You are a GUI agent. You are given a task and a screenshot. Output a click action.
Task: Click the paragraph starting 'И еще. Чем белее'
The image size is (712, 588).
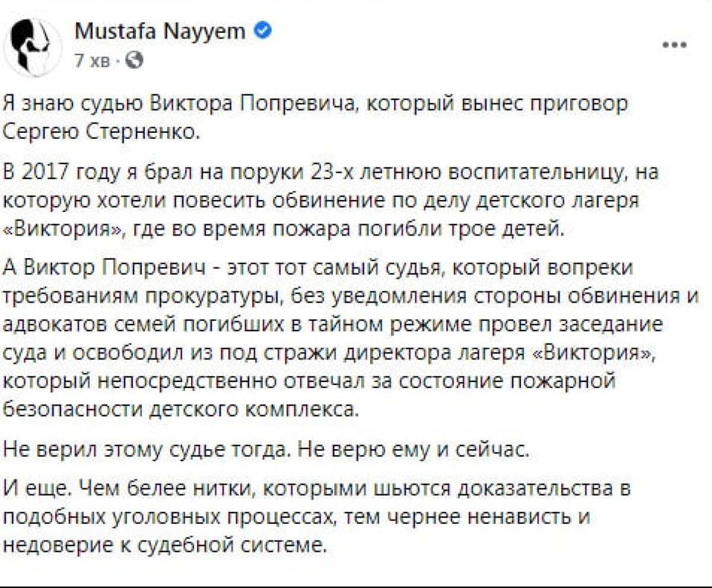click(x=316, y=516)
